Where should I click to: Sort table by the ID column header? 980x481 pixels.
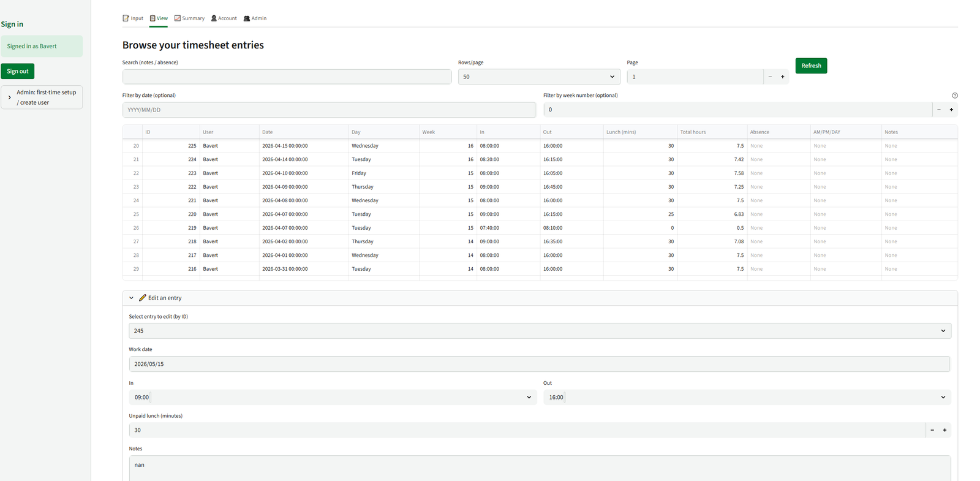pos(171,132)
